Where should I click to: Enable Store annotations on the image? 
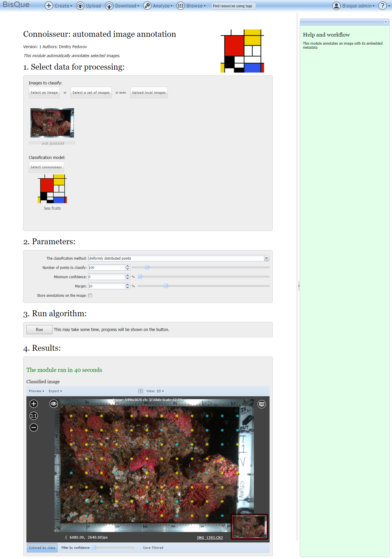click(90, 296)
